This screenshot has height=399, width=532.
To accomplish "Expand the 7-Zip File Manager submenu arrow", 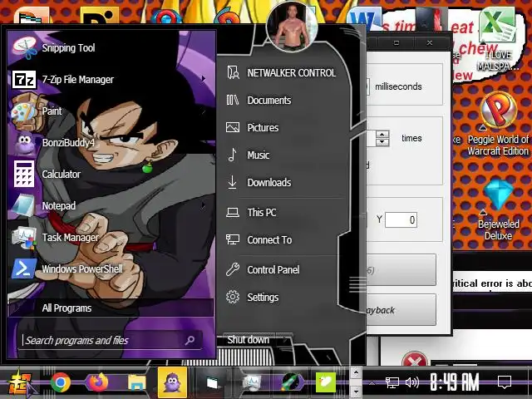I will (x=203, y=79).
